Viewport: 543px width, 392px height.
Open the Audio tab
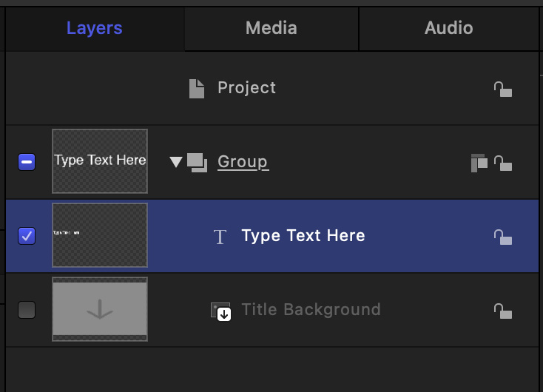tap(448, 29)
